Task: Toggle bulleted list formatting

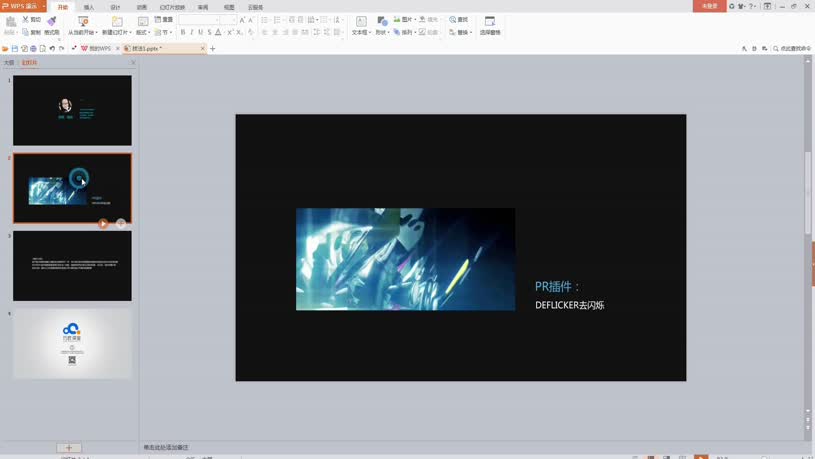Action: [x=265, y=20]
